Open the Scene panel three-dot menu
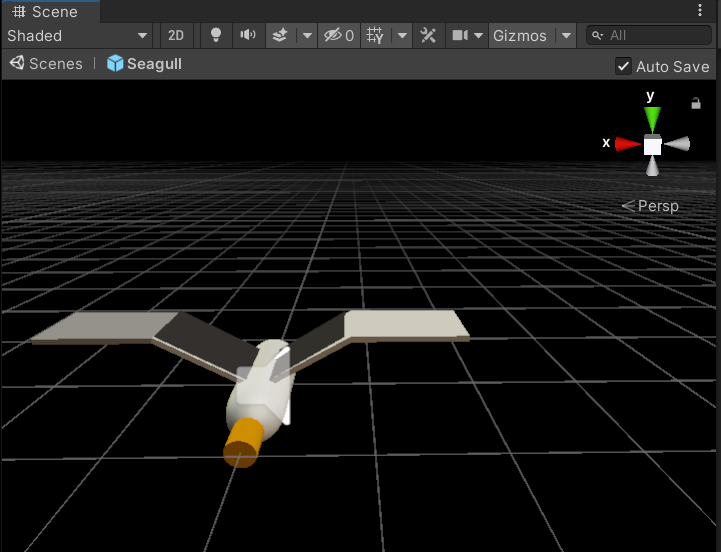721x552 pixels. 699,10
